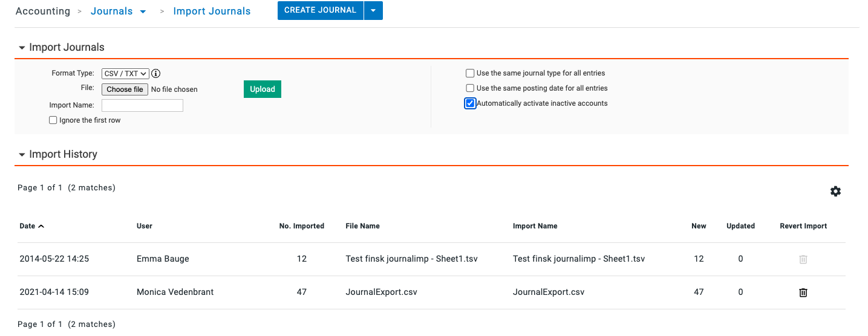Click user Monica Vedenbrant
The image size is (868, 336).
(x=175, y=292)
